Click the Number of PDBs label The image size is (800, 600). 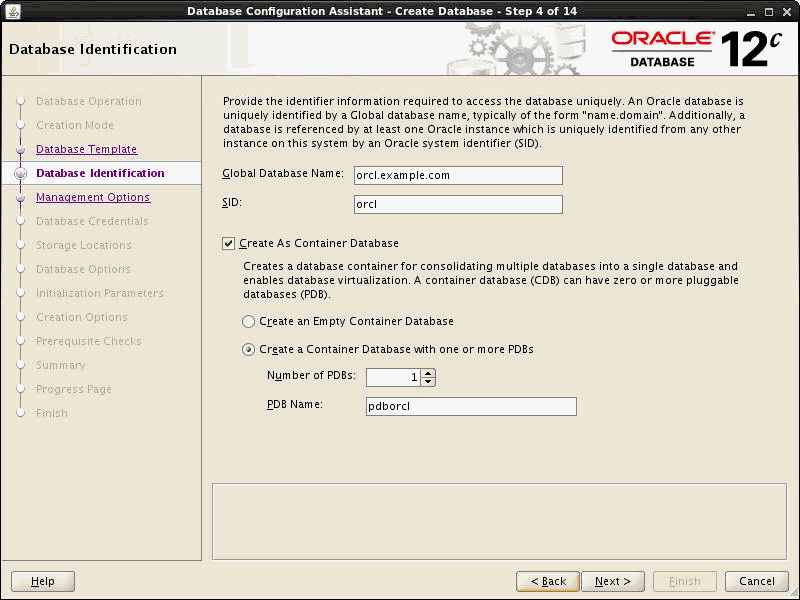coord(311,376)
